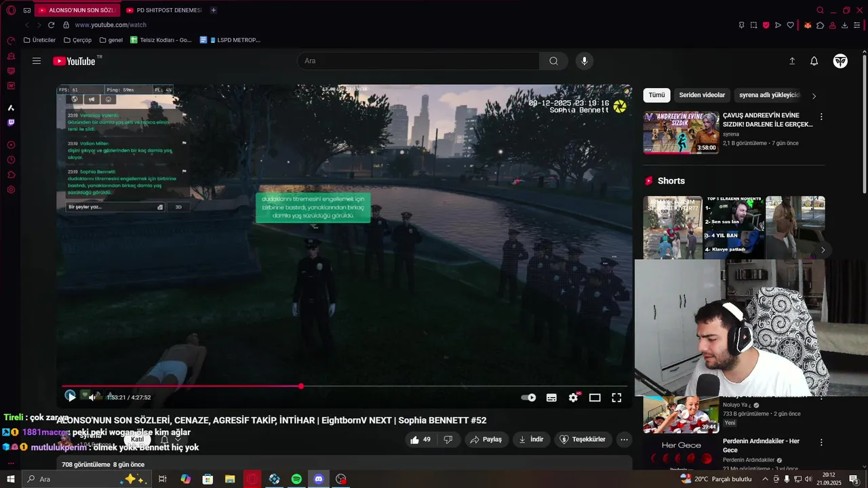Image resolution: width=868 pixels, height=488 pixels.
Task: Reload the current page
Action: click(51, 25)
